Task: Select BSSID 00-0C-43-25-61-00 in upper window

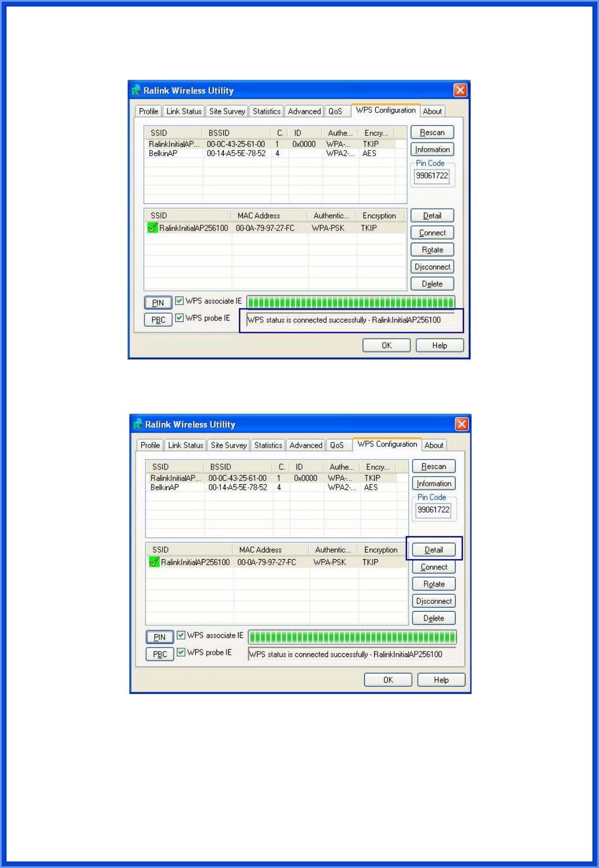Action: point(236,144)
